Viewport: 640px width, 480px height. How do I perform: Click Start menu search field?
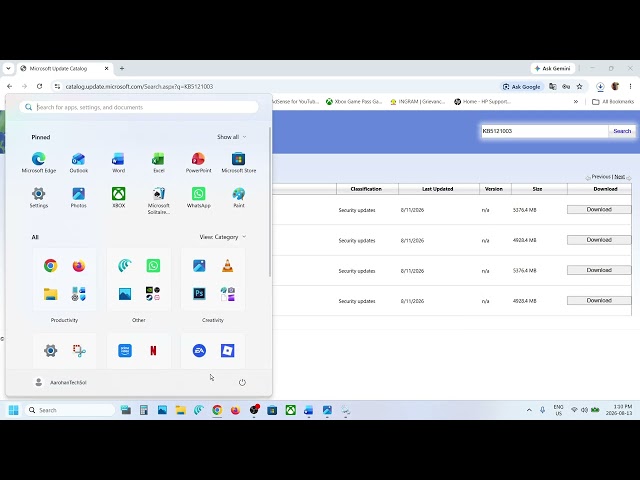[139, 107]
